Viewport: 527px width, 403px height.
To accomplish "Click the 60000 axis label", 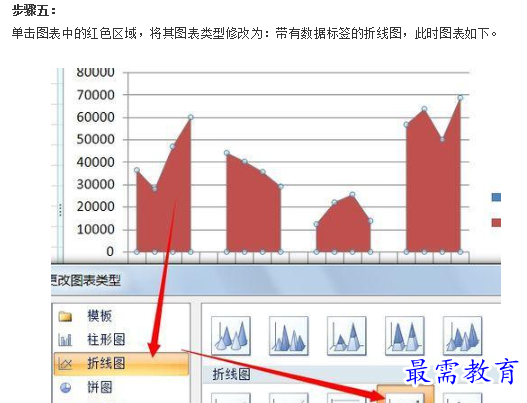I will tap(95, 117).
